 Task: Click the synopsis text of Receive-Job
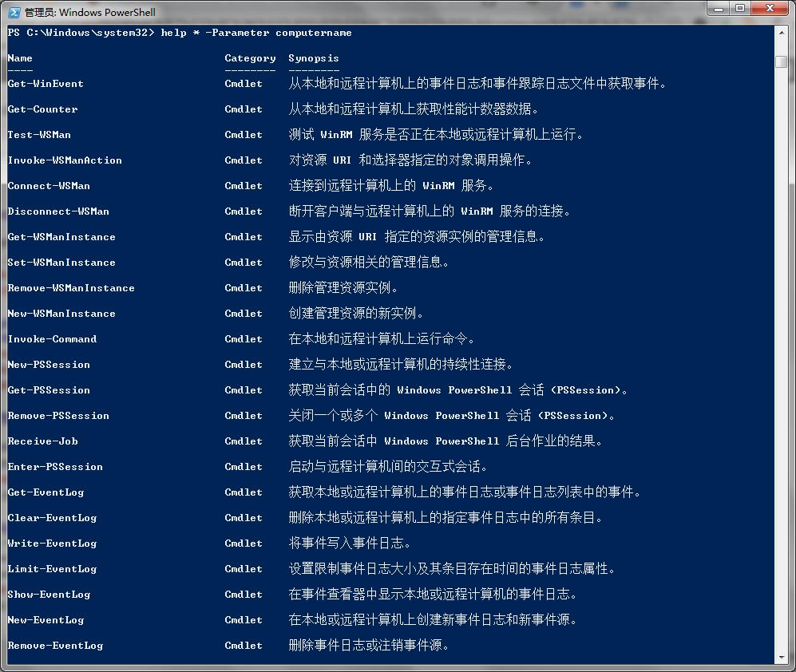coord(446,441)
